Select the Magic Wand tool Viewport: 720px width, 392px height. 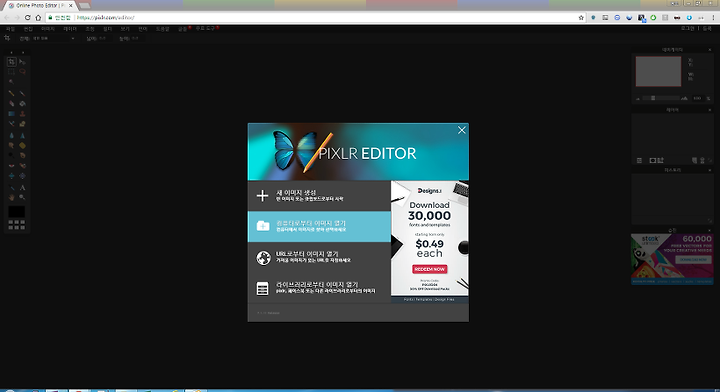click(x=11, y=82)
